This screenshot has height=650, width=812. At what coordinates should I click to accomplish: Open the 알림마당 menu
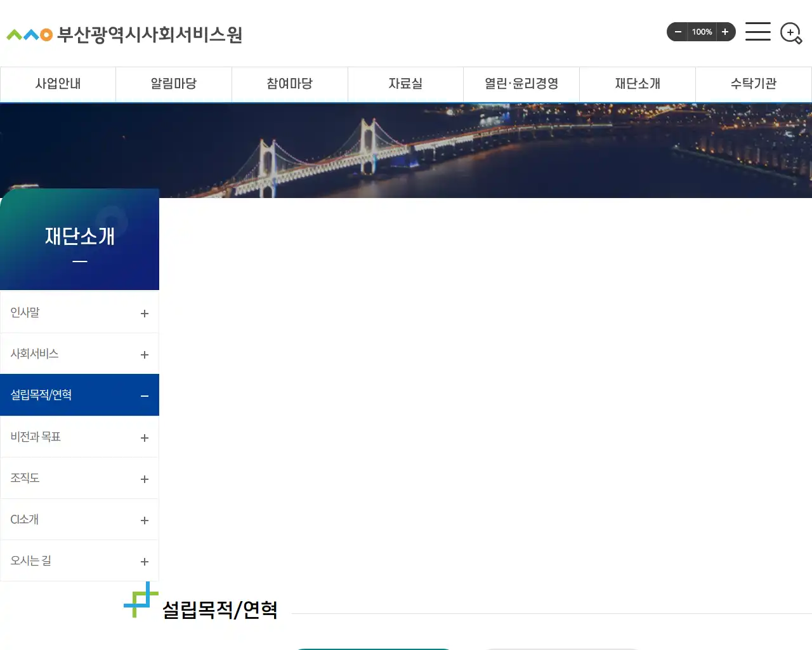point(174,83)
